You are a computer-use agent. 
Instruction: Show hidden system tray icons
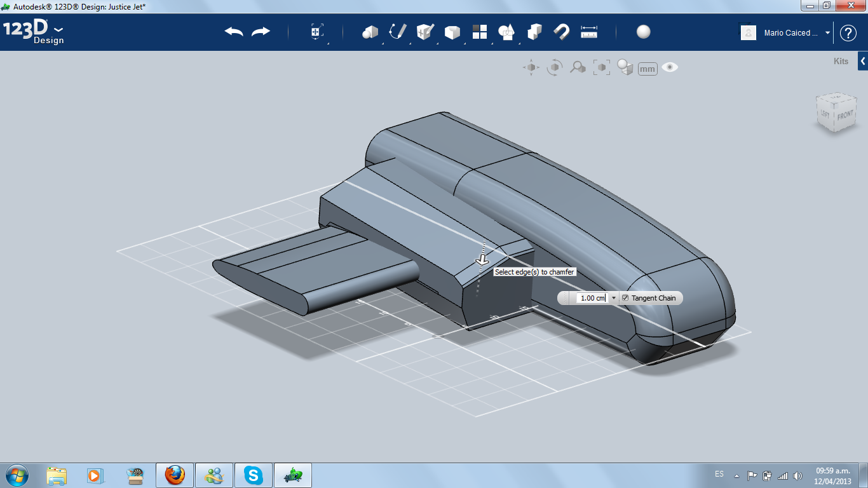(x=736, y=475)
